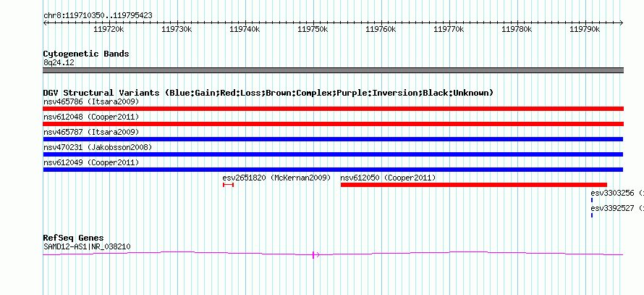Click the blue gain bar for nsv470231
Screen dimensions: 644x295
(333, 154)
